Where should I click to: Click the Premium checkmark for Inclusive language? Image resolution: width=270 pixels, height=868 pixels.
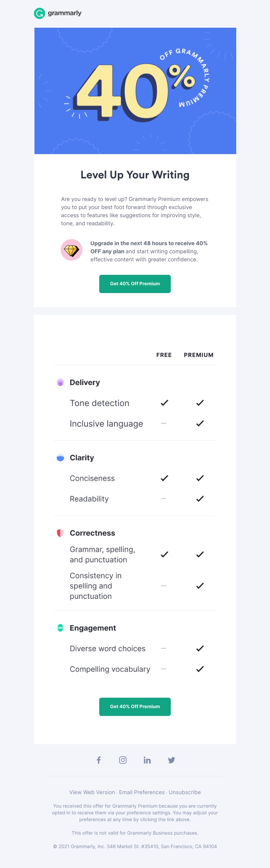click(200, 424)
